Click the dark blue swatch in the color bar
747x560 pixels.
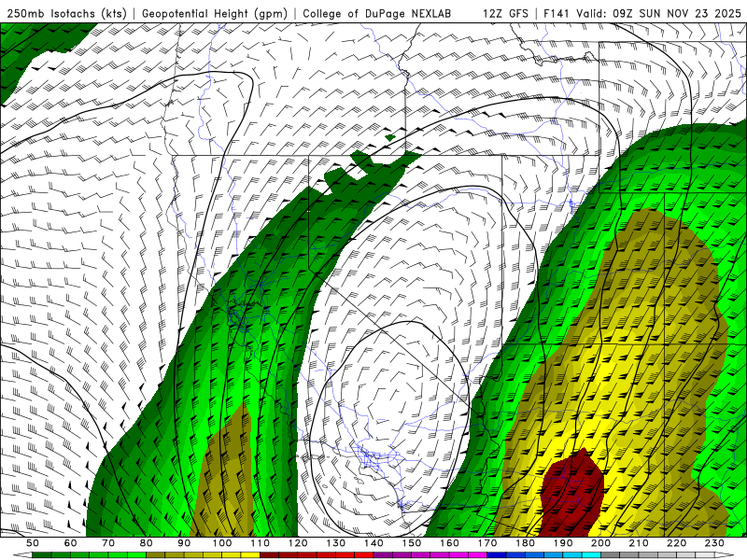click(x=497, y=555)
